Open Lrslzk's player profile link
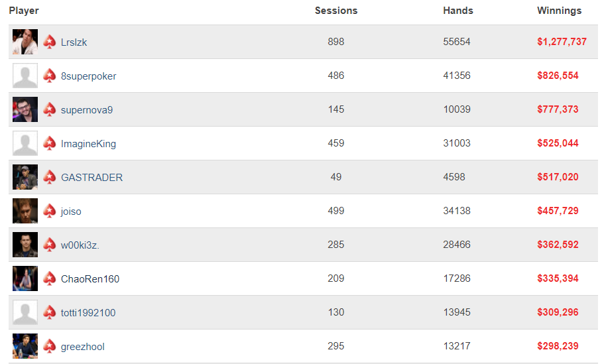602x364 pixels. click(74, 42)
